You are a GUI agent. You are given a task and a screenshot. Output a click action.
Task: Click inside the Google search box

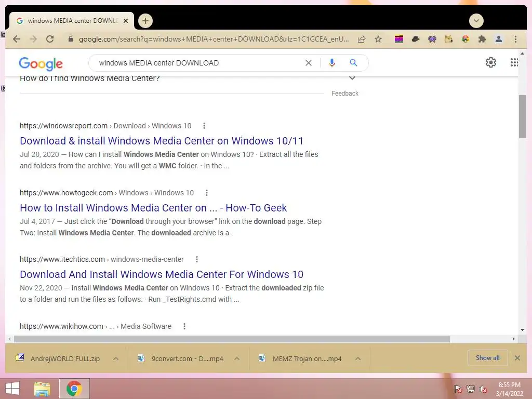pyautogui.click(x=198, y=63)
